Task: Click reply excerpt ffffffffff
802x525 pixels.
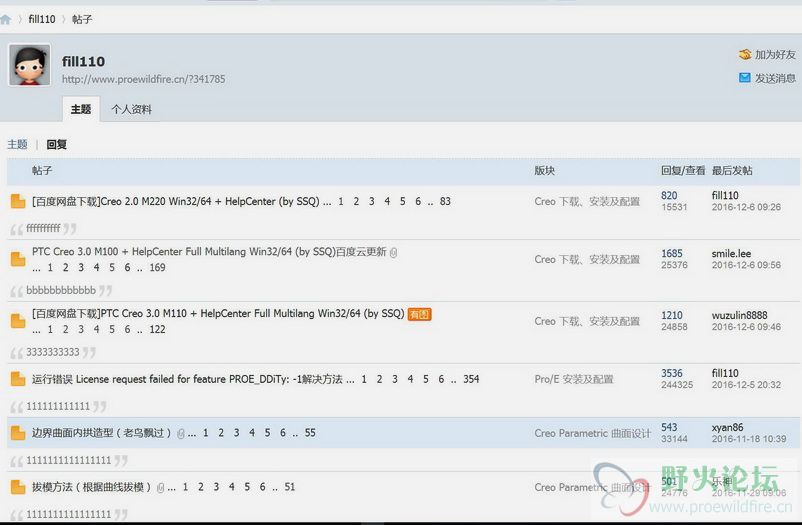Action: pos(43,228)
